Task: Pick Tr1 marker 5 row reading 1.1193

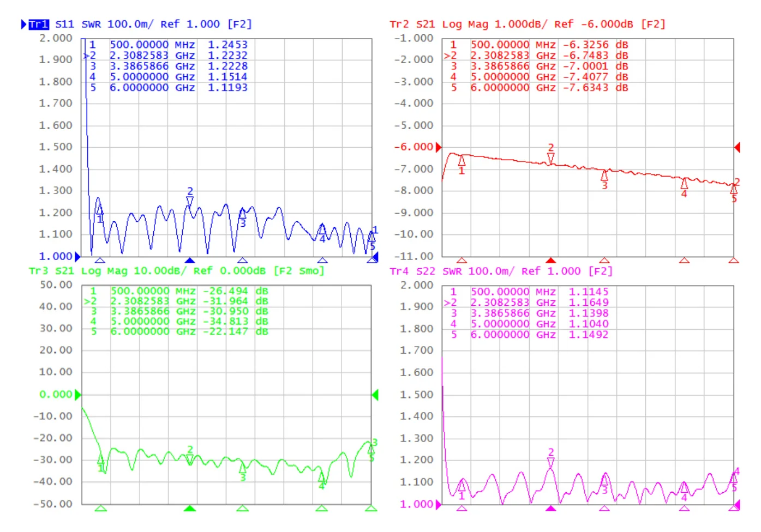Action: point(169,88)
